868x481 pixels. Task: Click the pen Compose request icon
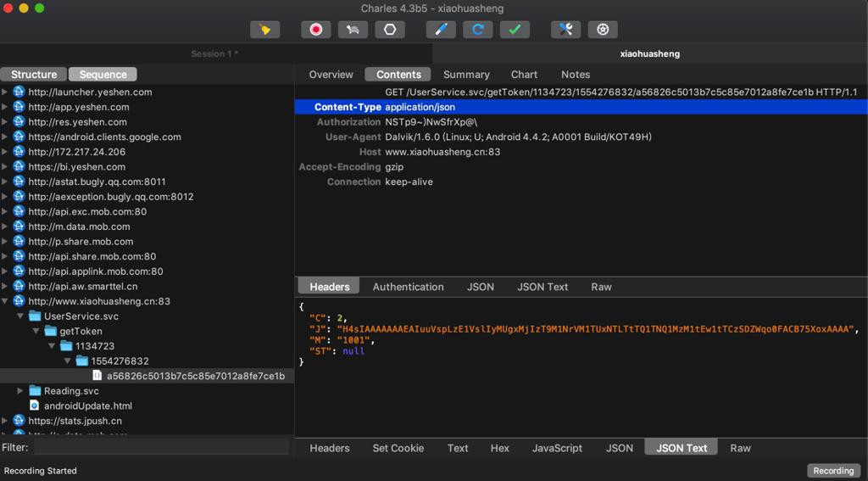pyautogui.click(x=441, y=30)
